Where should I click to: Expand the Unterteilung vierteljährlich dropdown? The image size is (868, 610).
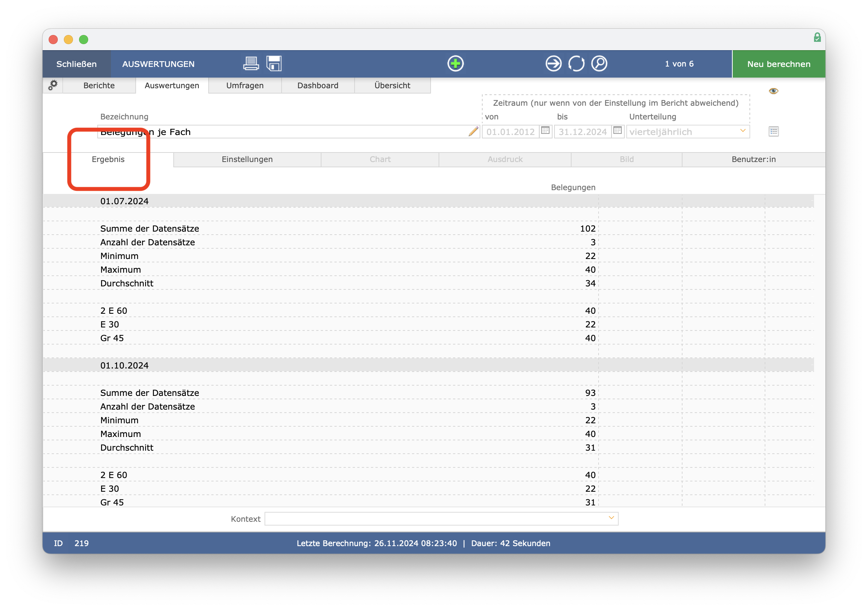pos(743,131)
